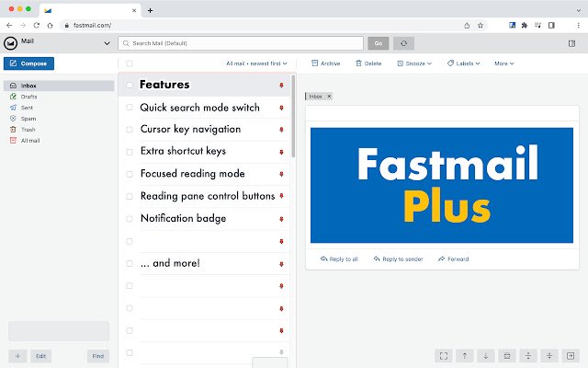Click the pin icon on Focused reading mode
Screen dimensions: 588x368
pos(281,174)
